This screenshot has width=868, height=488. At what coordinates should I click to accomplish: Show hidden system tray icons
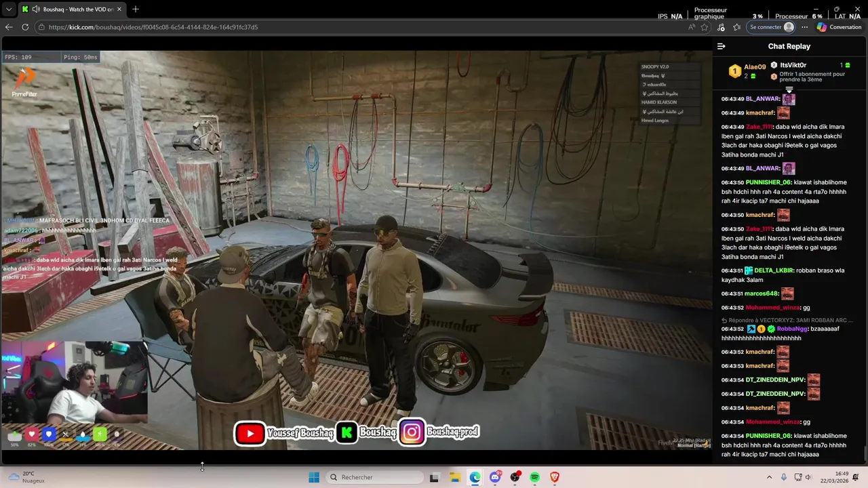769,477
